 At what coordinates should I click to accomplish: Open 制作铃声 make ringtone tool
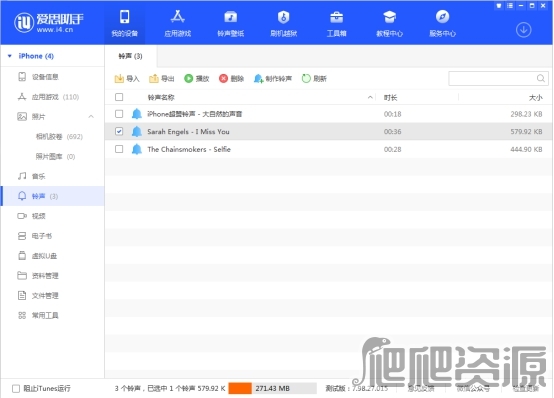273,78
